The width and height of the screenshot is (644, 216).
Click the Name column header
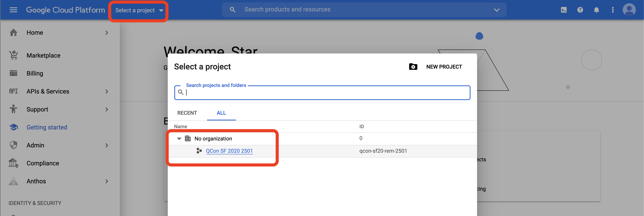(180, 126)
